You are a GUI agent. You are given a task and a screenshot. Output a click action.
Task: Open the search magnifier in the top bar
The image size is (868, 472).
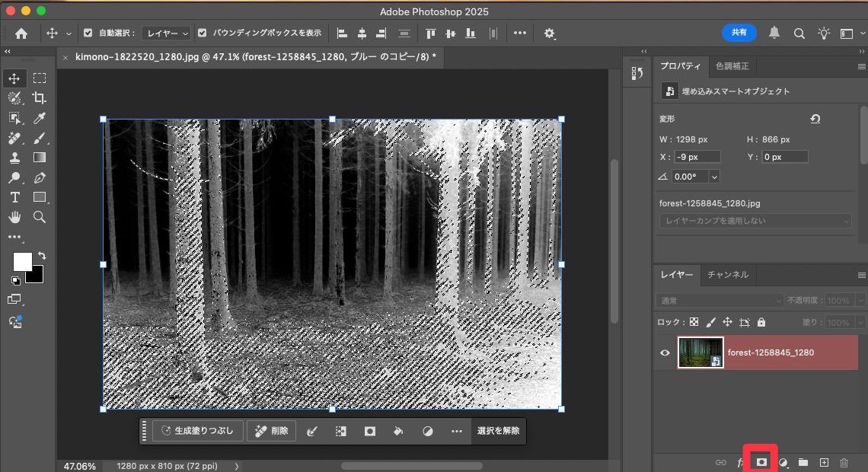[799, 33]
